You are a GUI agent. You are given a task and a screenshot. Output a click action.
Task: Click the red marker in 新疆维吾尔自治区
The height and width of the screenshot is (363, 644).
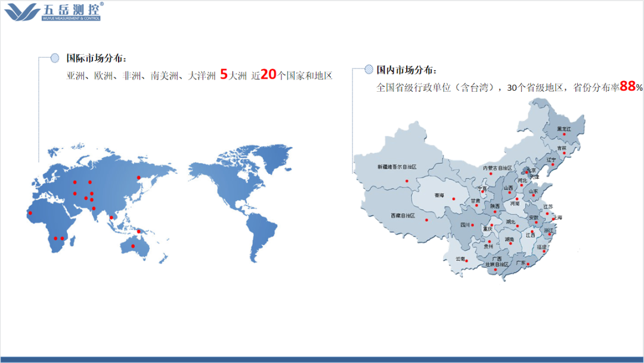click(407, 181)
